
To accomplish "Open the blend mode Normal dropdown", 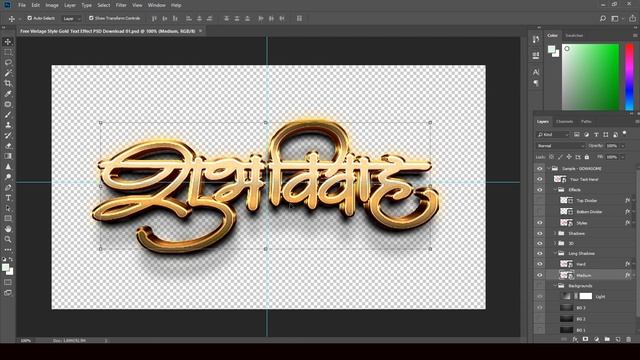I will [x=561, y=146].
